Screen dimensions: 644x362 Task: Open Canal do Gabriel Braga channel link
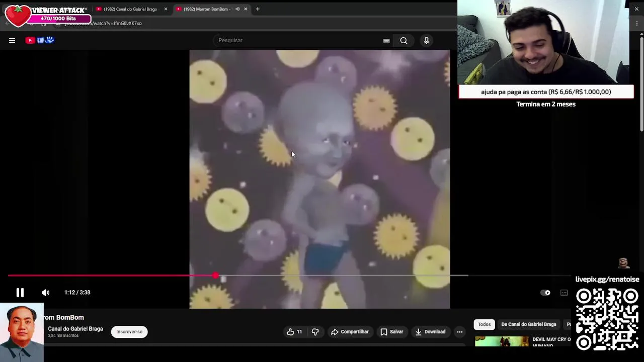coord(75,329)
